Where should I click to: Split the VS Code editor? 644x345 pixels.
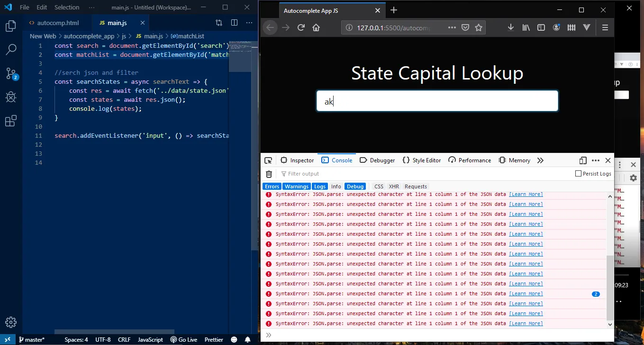click(234, 23)
